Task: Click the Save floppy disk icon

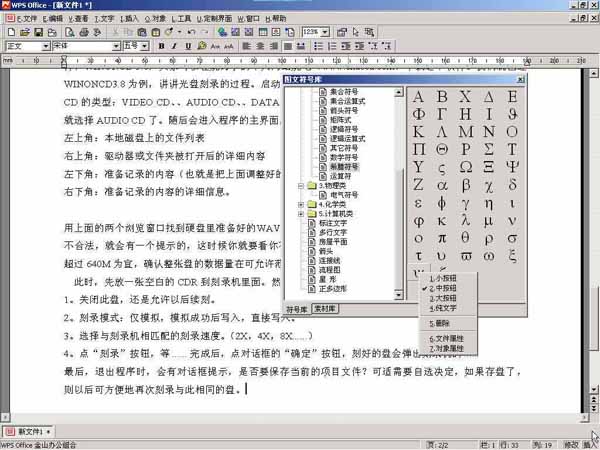Action: 38,32
